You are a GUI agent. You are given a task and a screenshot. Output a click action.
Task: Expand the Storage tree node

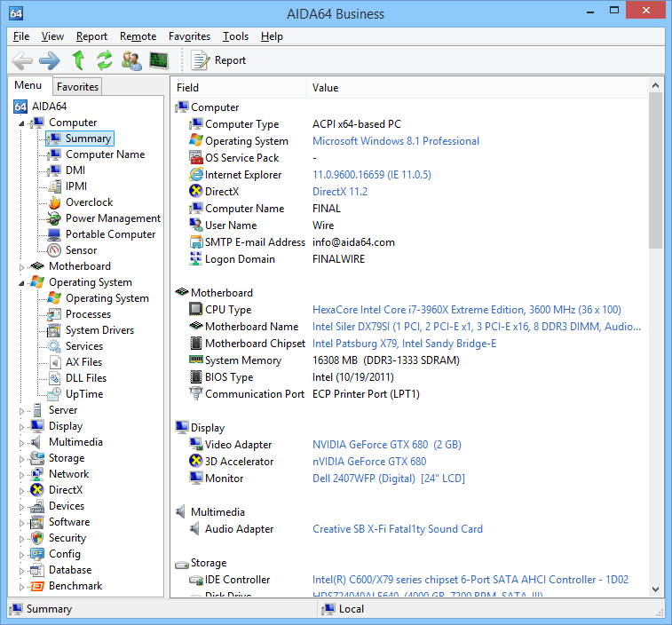pyautogui.click(x=22, y=458)
